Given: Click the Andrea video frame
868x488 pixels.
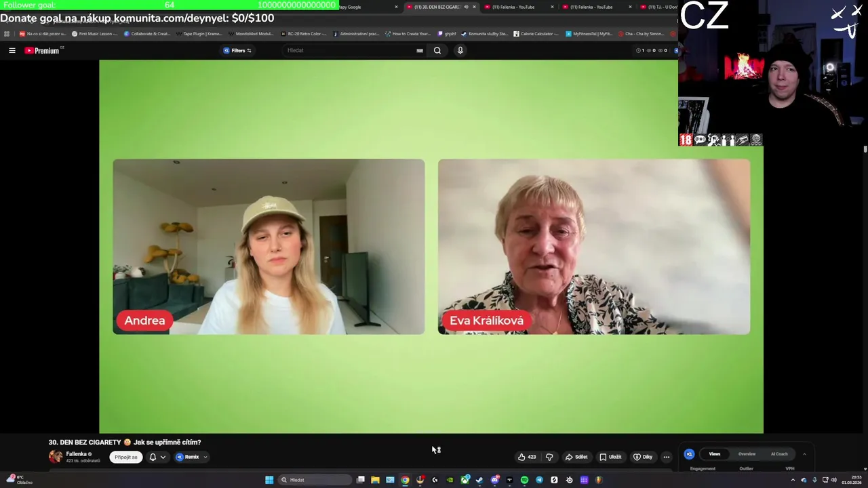Looking at the screenshot, I should tap(269, 247).
